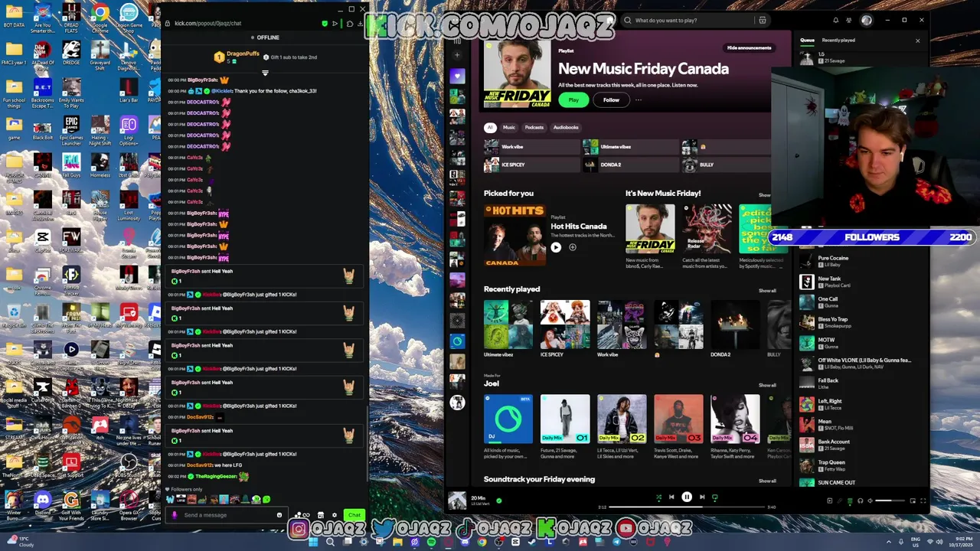The image size is (980, 551).
Task: Play the Hot Hits Canada playlist
Action: coord(556,247)
